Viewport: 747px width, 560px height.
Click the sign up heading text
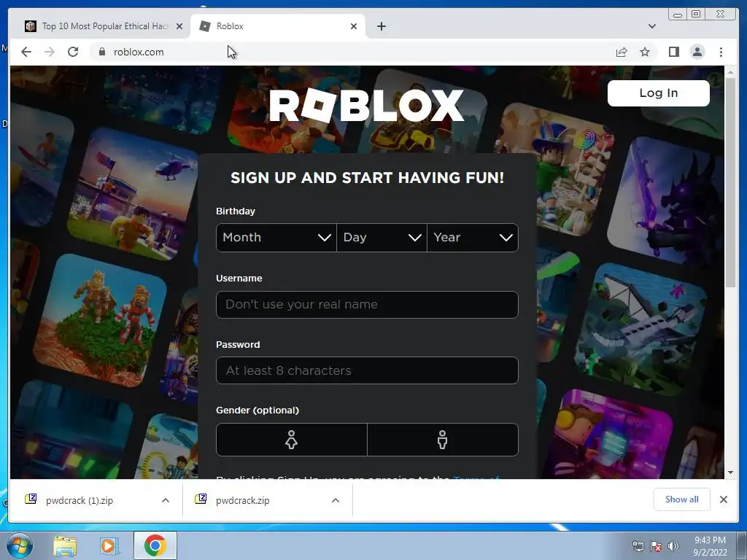(367, 178)
